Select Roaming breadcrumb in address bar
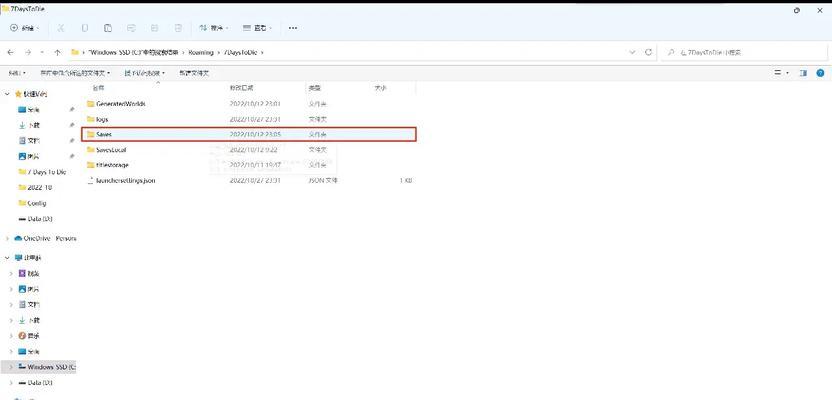832x400 pixels. pos(201,53)
